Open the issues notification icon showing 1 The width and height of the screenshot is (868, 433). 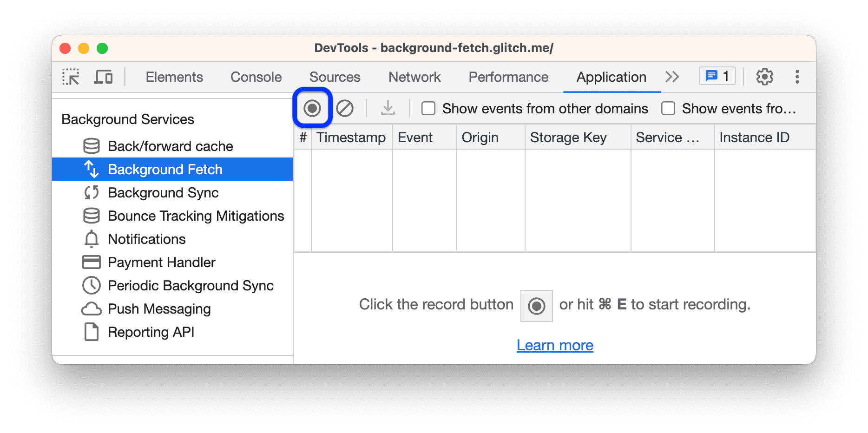click(716, 76)
